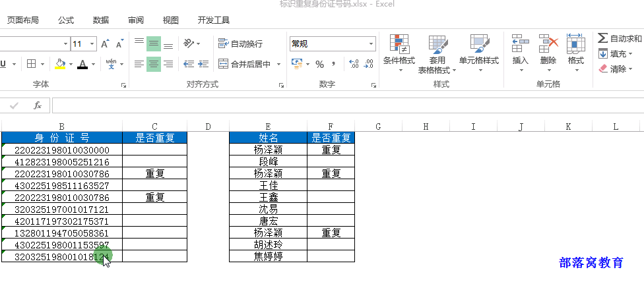Viewport: 644px width, 282px height.
Task: Open Formulas tab (公式)
Action: (66, 20)
